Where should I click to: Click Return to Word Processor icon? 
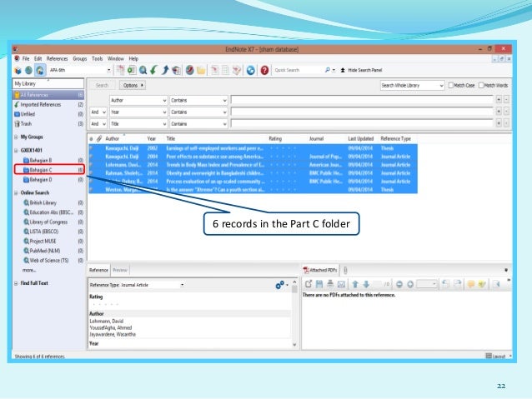click(x=237, y=70)
